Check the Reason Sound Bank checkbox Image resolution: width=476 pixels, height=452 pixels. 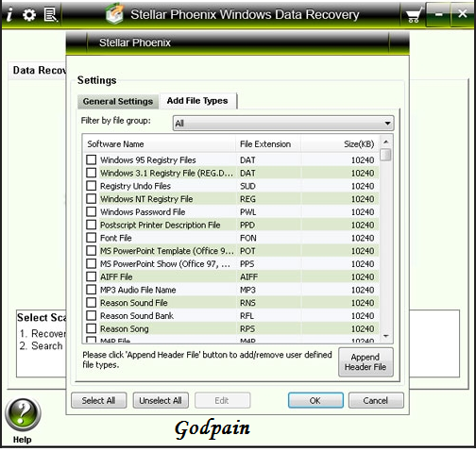[92, 315]
